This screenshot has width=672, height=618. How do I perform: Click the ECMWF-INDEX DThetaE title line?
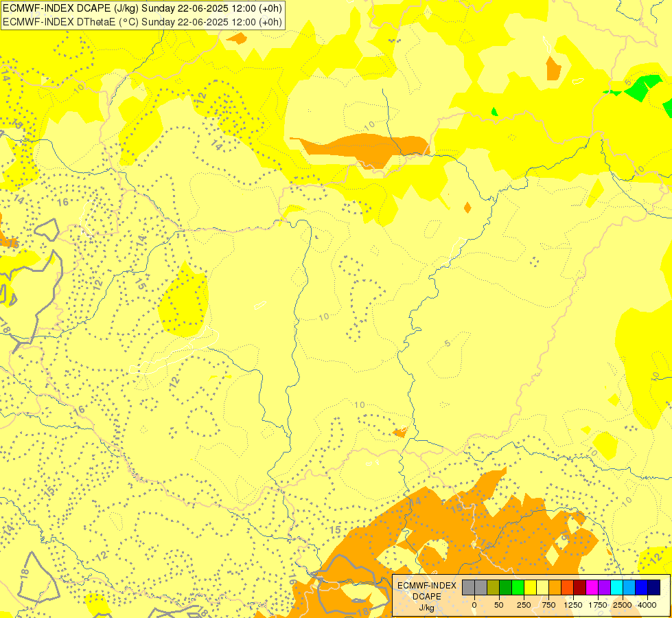(142, 22)
